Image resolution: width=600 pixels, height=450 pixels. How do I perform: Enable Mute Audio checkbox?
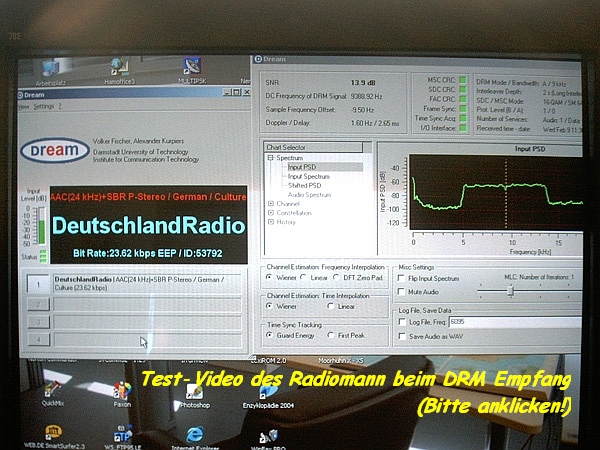click(x=401, y=292)
